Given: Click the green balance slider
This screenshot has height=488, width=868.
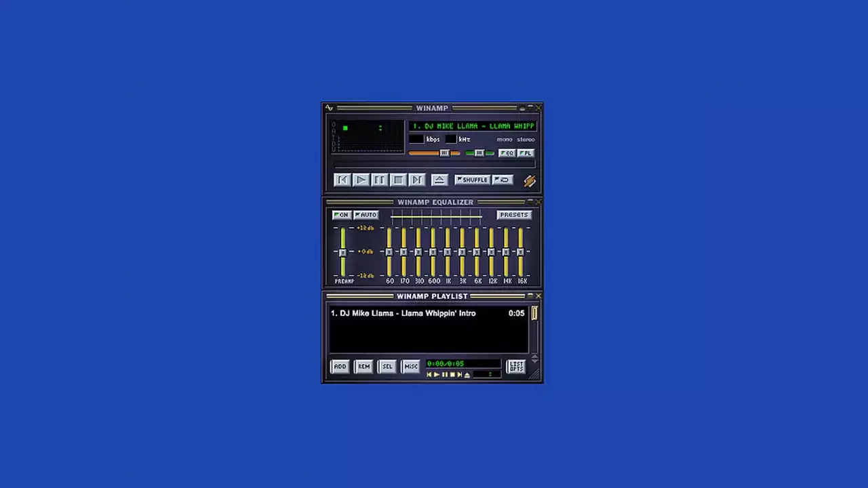Looking at the screenshot, I should tap(479, 153).
